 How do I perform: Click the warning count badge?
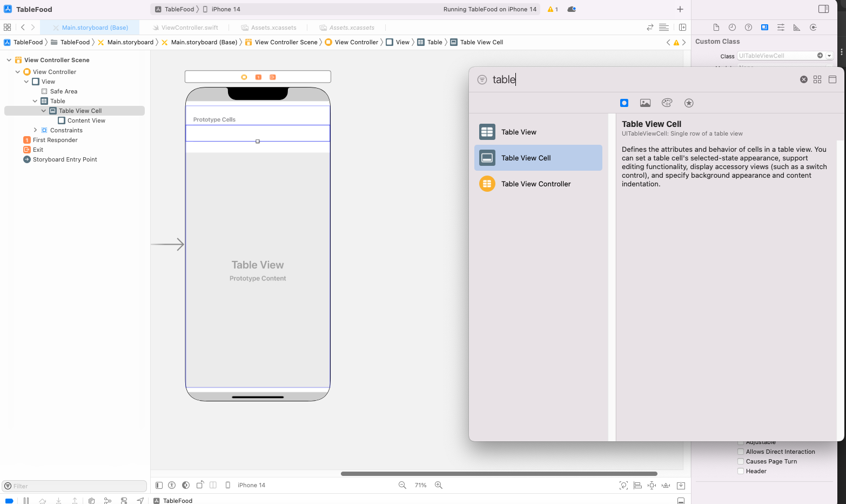[553, 9]
